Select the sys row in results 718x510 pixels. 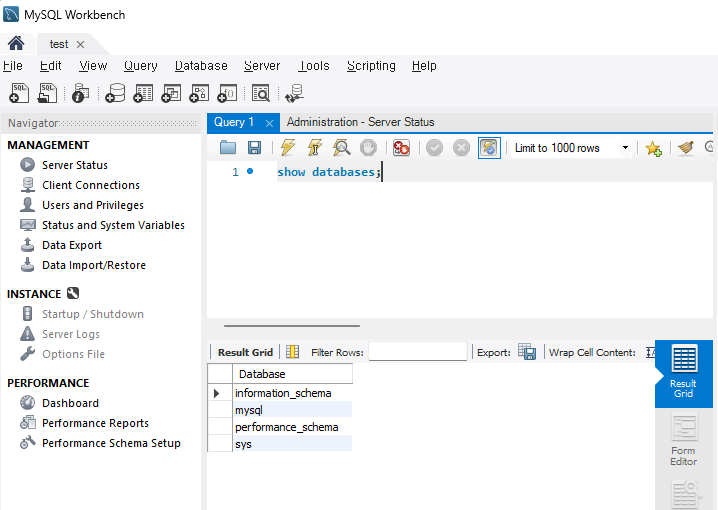tap(293, 444)
